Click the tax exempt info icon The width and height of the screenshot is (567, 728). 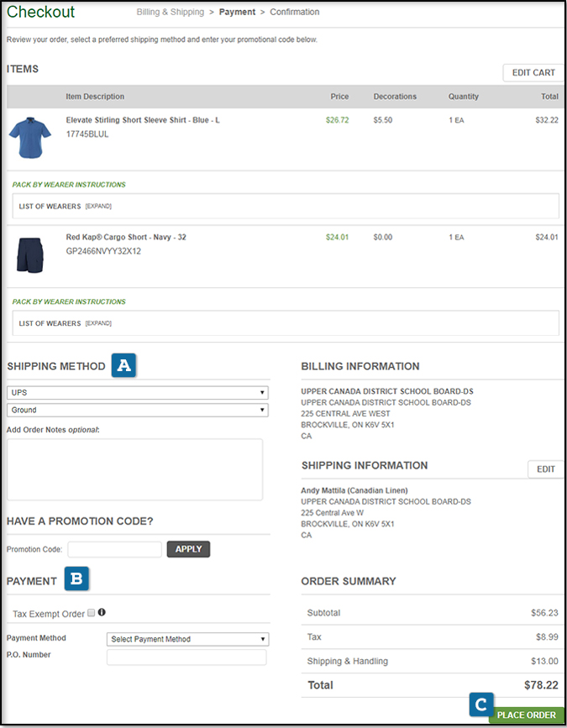[x=102, y=613]
